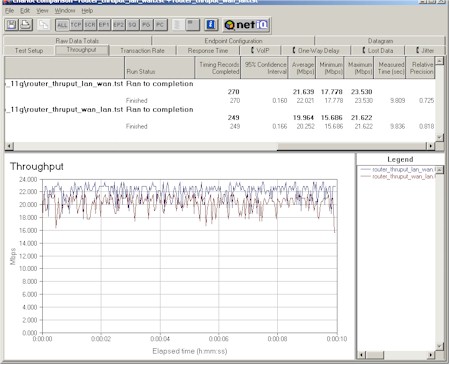Select the SQ filter button
450x365 pixels.
click(x=132, y=25)
